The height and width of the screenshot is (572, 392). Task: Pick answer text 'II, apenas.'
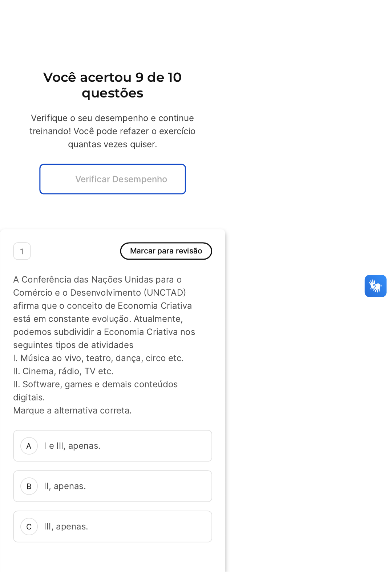(x=65, y=486)
